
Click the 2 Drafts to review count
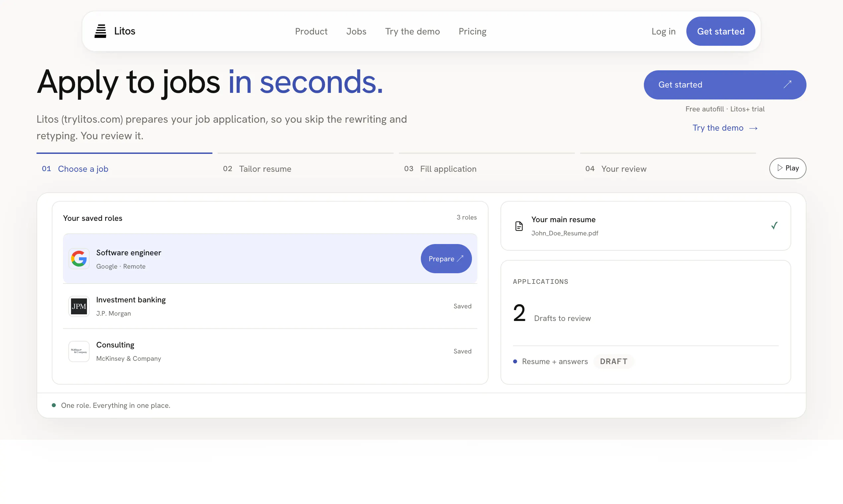[552, 313]
